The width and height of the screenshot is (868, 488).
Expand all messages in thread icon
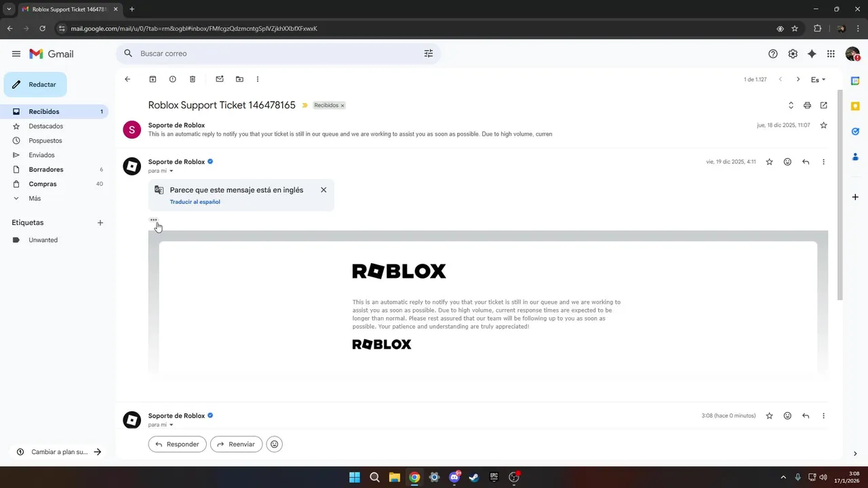pyautogui.click(x=791, y=105)
